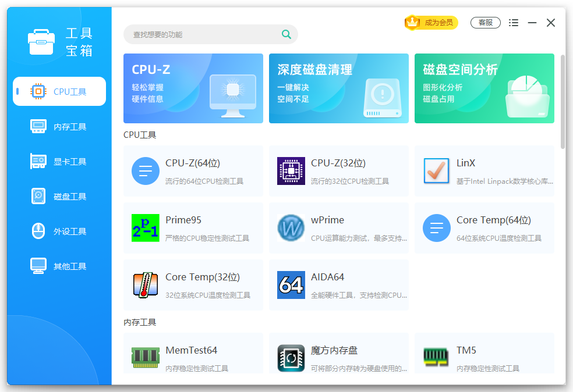Viewport: 573px width, 392px height.
Task: Click the TM5 title text
Action: coord(466,350)
